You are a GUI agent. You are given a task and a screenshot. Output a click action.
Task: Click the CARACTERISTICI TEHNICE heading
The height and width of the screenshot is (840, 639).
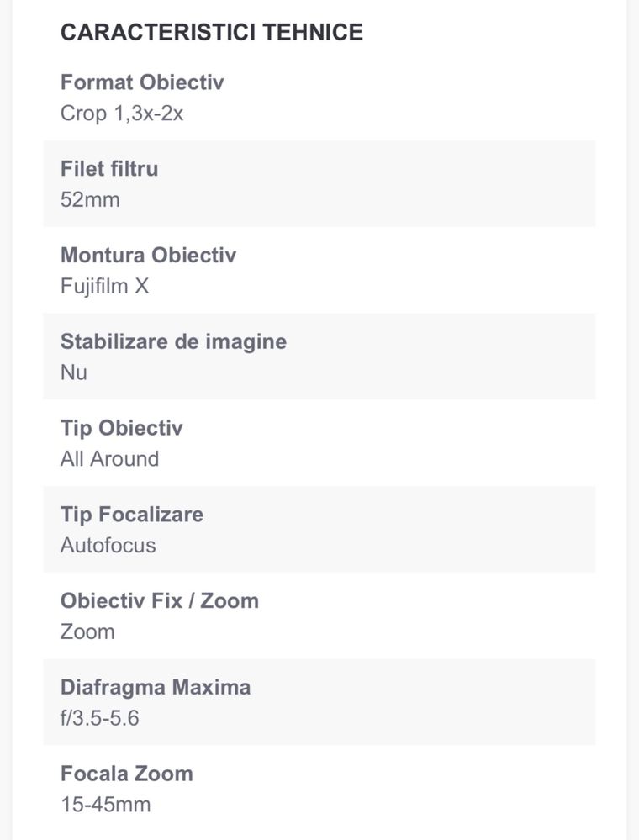[x=212, y=32]
